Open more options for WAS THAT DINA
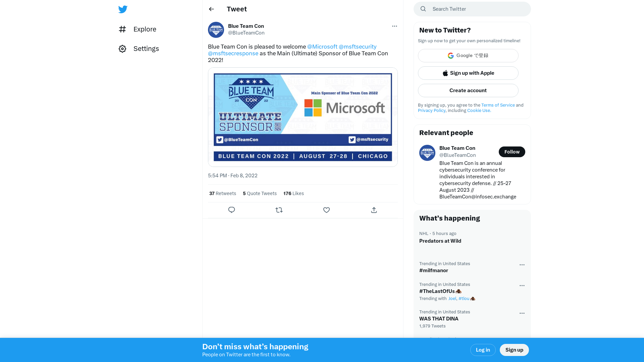 point(522,313)
